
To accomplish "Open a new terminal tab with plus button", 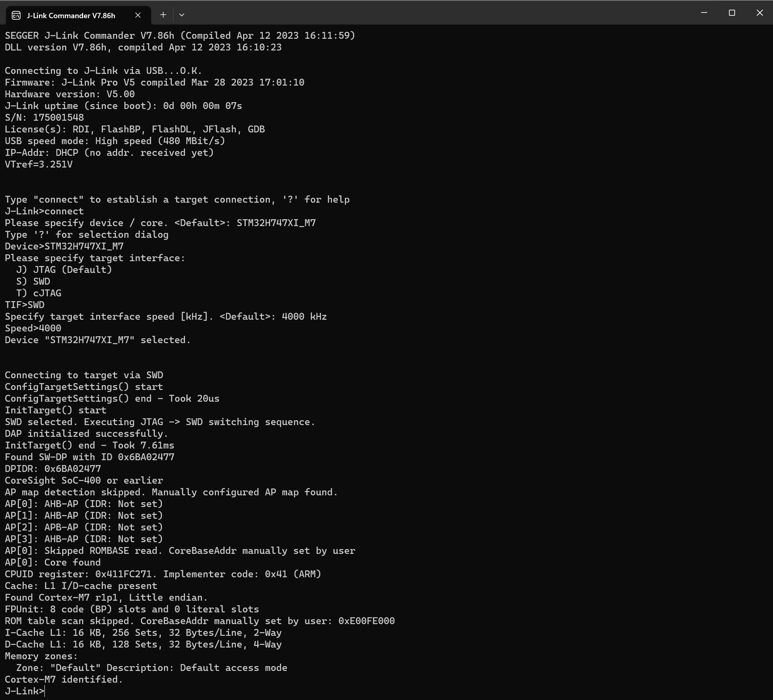I will (x=163, y=15).
